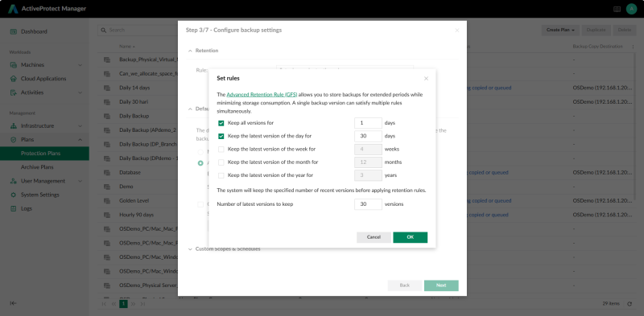
Task: Open the Create Plan dropdown
Action: click(560, 30)
